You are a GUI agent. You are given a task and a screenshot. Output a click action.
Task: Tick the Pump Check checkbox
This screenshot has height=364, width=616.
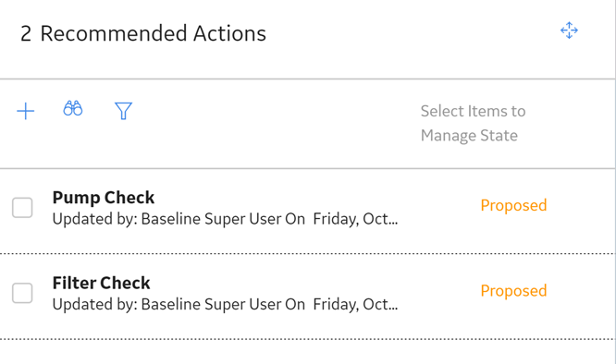pos(22,208)
